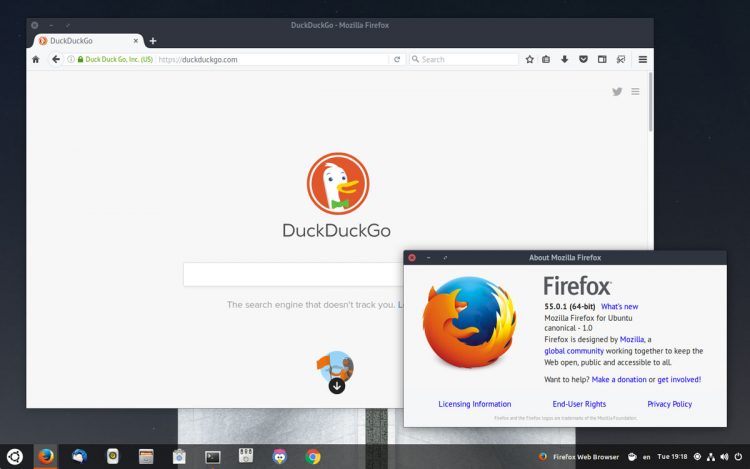Open the mixer/tweak tool dock icon
Screen dimensions: 750x469
(246, 456)
